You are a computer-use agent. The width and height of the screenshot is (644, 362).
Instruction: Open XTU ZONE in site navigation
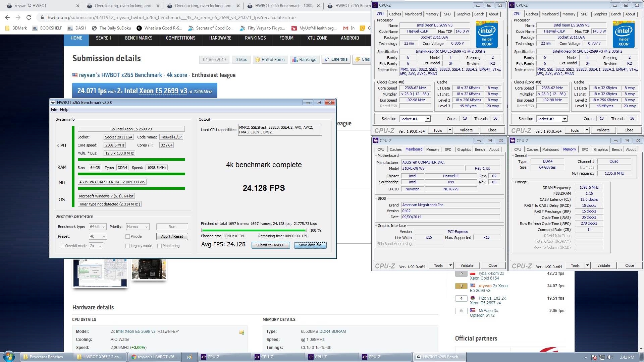tap(317, 38)
